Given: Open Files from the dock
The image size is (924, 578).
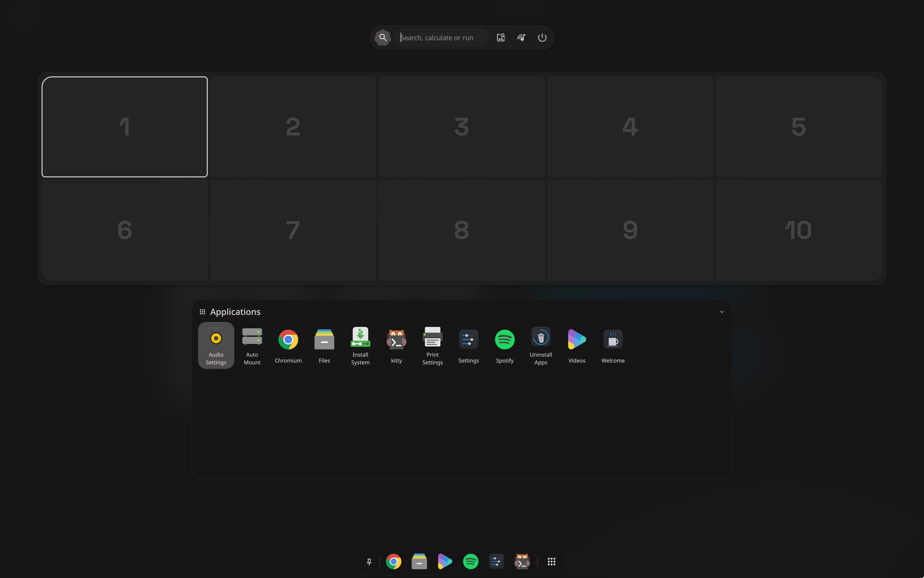Looking at the screenshot, I should click(x=419, y=561).
